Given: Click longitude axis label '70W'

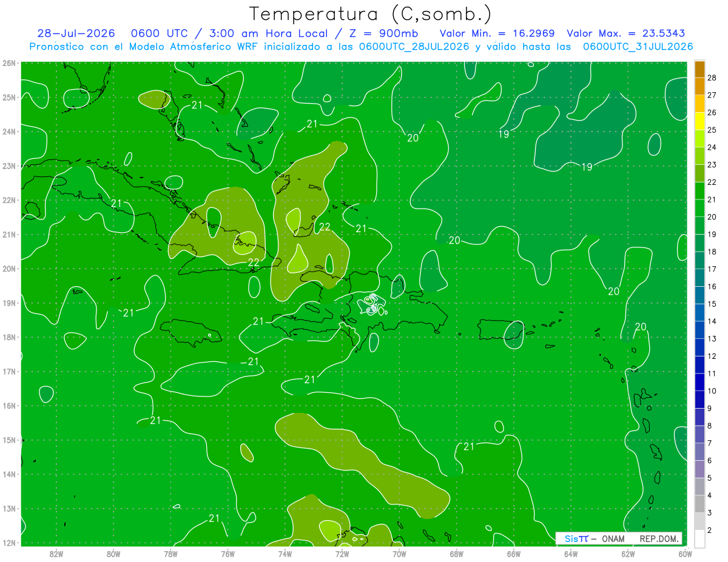Looking at the screenshot, I should click(x=399, y=553).
